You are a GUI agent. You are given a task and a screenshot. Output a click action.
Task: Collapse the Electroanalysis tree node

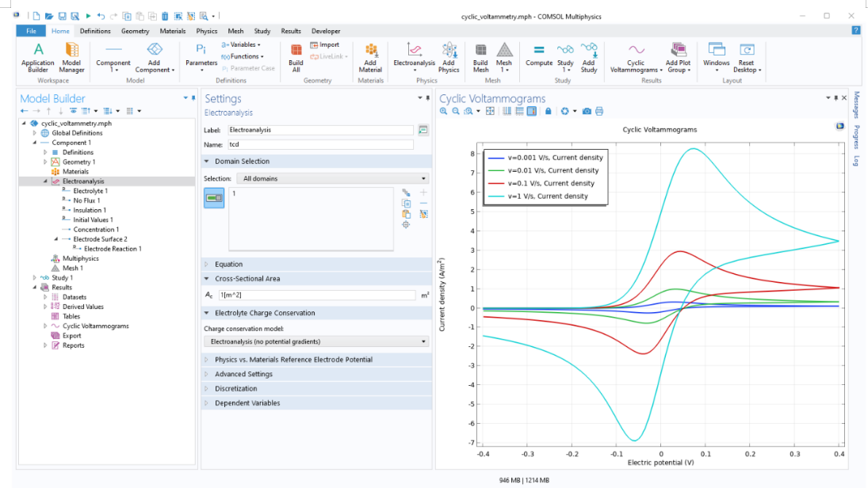point(45,181)
